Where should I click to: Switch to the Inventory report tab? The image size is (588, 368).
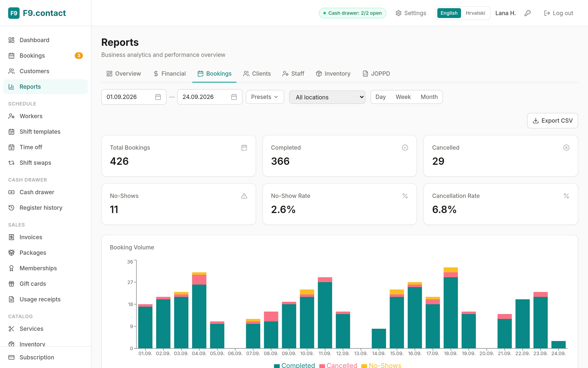tap(333, 74)
